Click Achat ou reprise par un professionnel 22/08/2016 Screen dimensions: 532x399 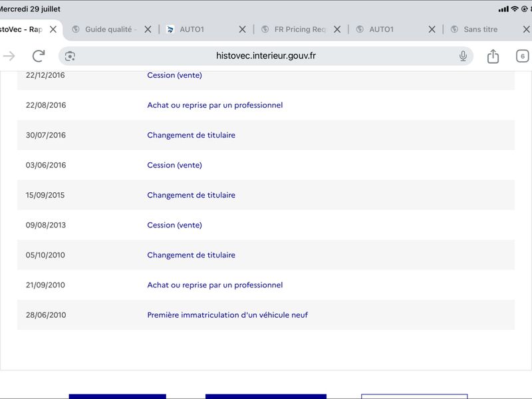coord(215,105)
